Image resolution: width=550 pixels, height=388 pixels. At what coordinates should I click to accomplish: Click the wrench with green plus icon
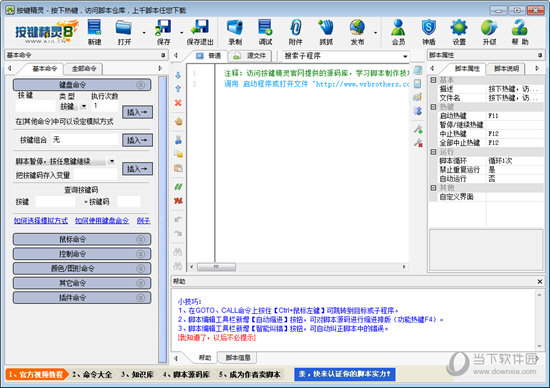click(x=418, y=129)
